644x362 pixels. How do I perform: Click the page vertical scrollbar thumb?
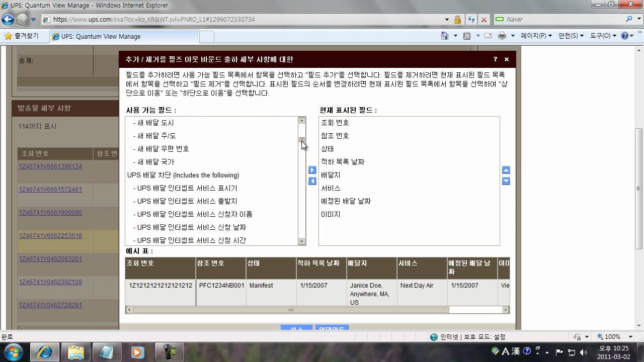(639, 189)
